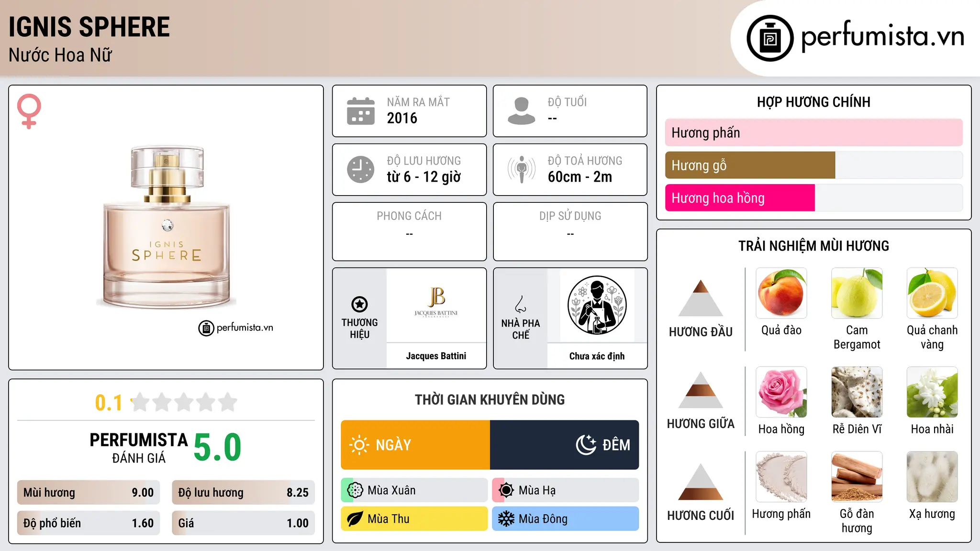Select the Hương gỗ accord bar
The width and height of the screenshot is (980, 551).
pyautogui.click(x=814, y=165)
